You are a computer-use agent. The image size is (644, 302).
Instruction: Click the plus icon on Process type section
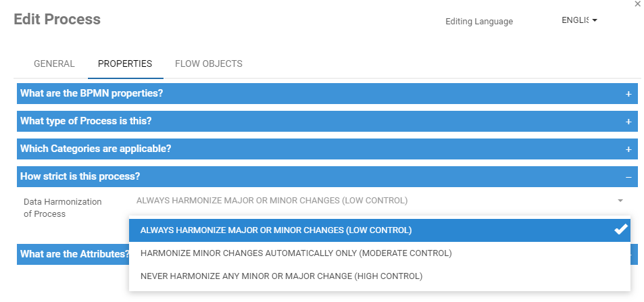click(x=628, y=122)
